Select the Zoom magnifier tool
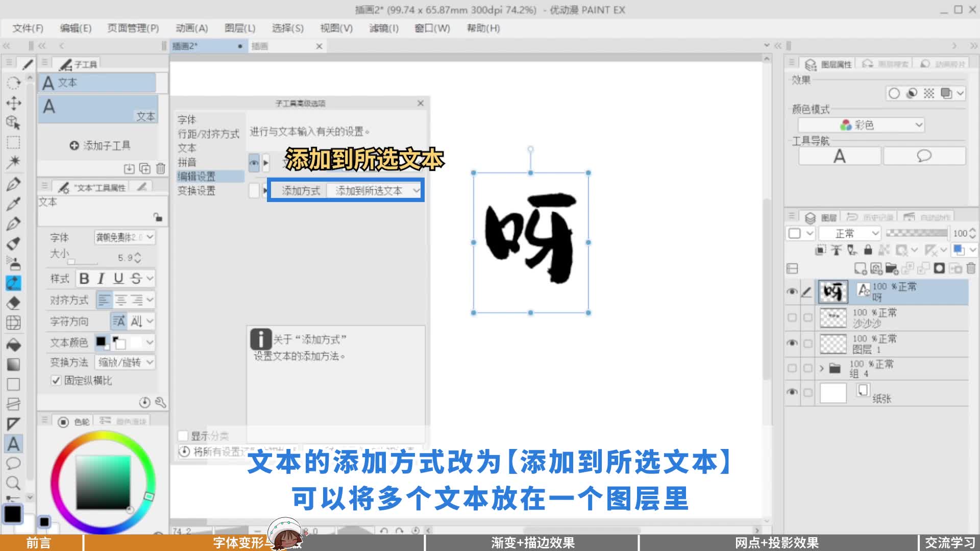This screenshot has width=980, height=551. [14, 483]
